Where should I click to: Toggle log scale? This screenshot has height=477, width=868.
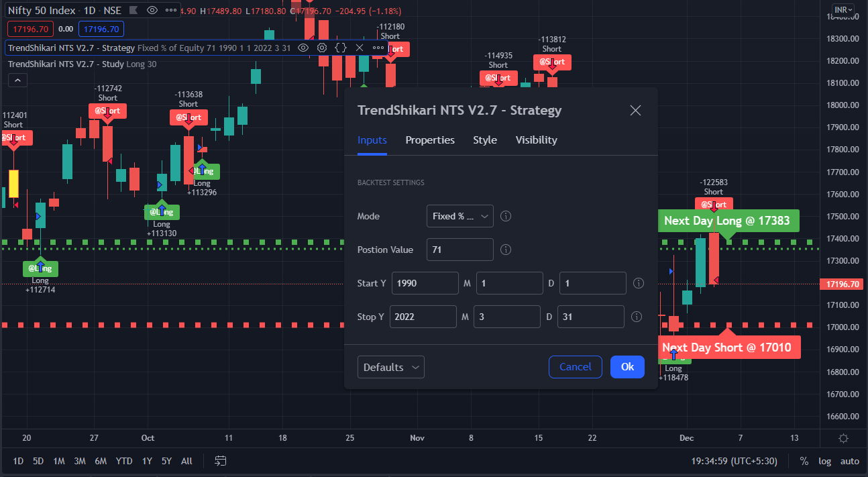coord(824,461)
